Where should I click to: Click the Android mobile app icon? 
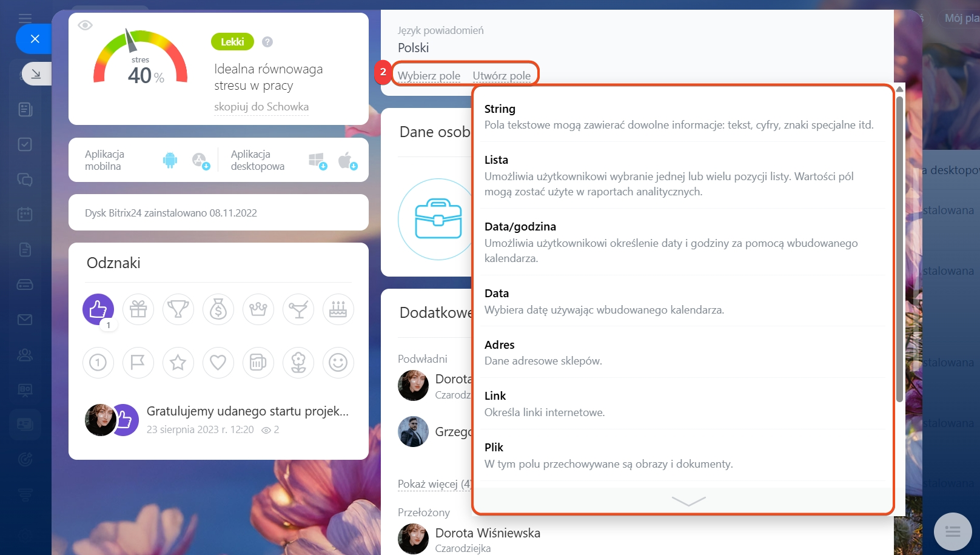[170, 160]
